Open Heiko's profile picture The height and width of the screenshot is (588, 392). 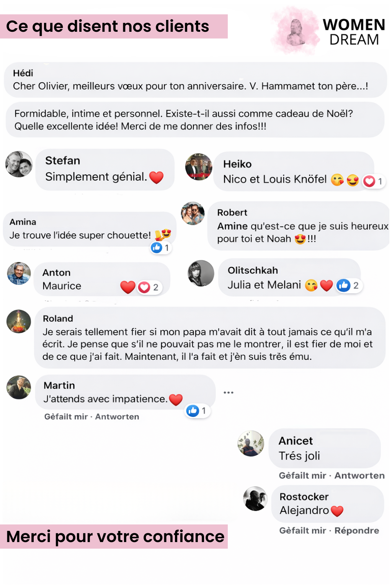(x=199, y=167)
